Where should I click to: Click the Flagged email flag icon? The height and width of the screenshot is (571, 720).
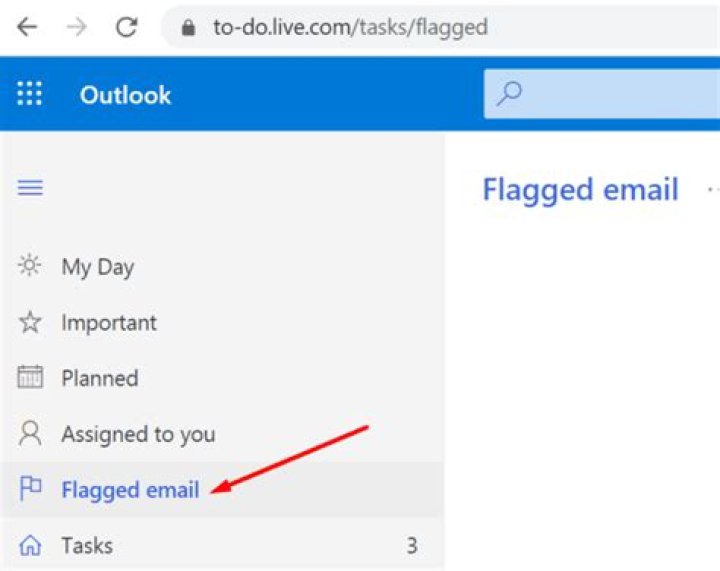(x=31, y=489)
